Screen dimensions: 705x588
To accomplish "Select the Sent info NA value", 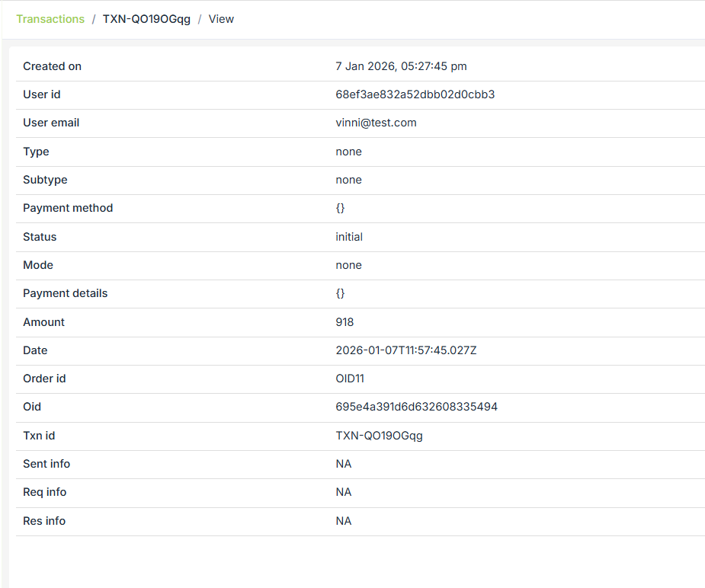I will [344, 464].
